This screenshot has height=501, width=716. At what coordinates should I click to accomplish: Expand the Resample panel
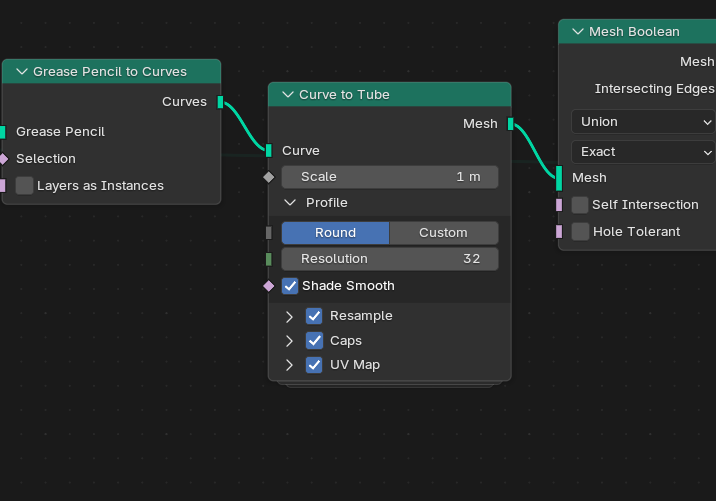[289, 316]
